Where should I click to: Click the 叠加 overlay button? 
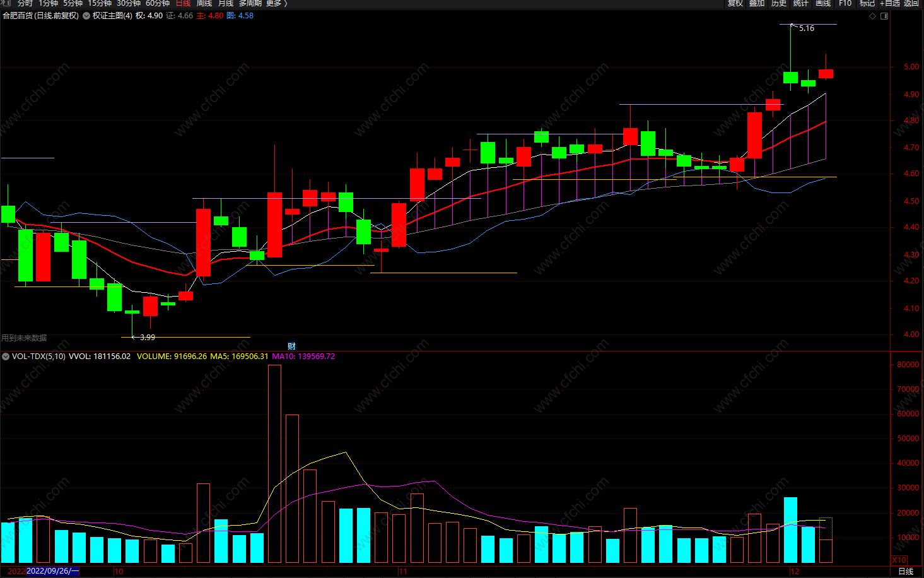(757, 3)
